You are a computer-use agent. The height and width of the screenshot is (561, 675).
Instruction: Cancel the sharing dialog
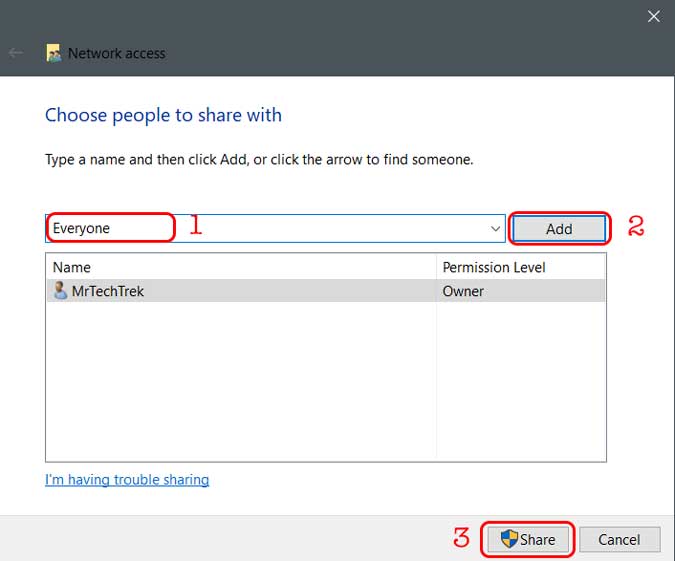pyautogui.click(x=619, y=539)
